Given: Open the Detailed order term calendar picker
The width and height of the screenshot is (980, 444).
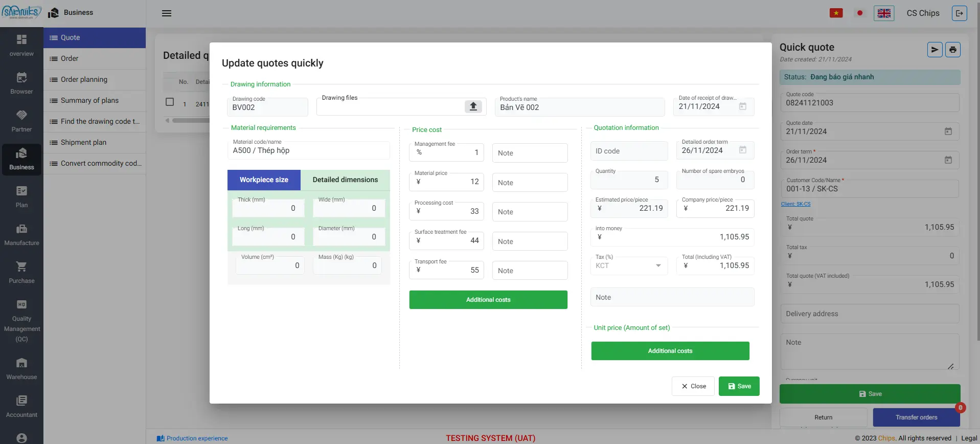Looking at the screenshot, I should [x=742, y=150].
